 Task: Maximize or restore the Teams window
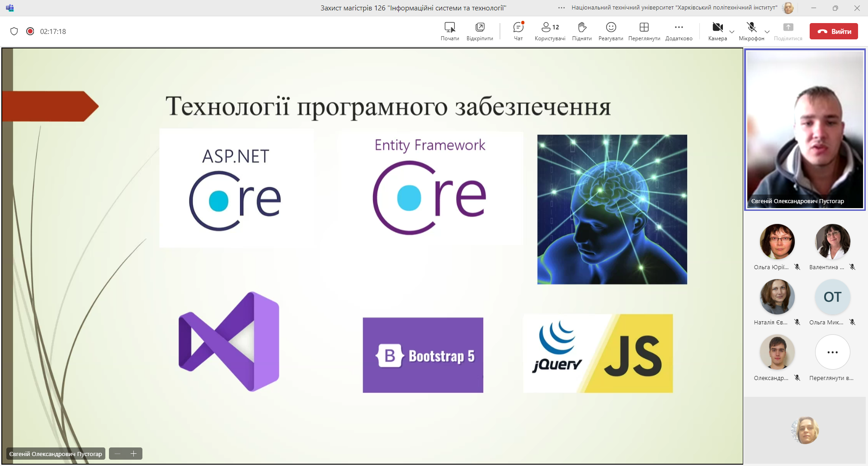point(835,8)
